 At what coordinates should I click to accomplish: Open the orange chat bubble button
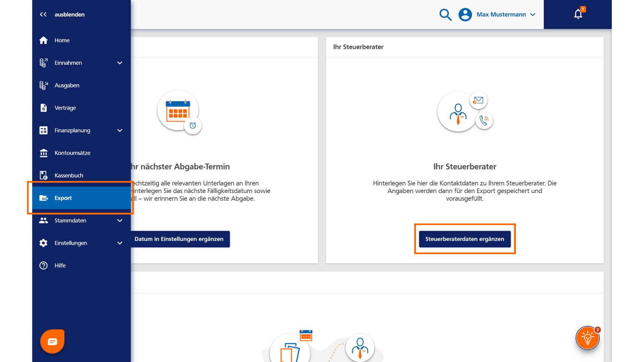[52, 342]
